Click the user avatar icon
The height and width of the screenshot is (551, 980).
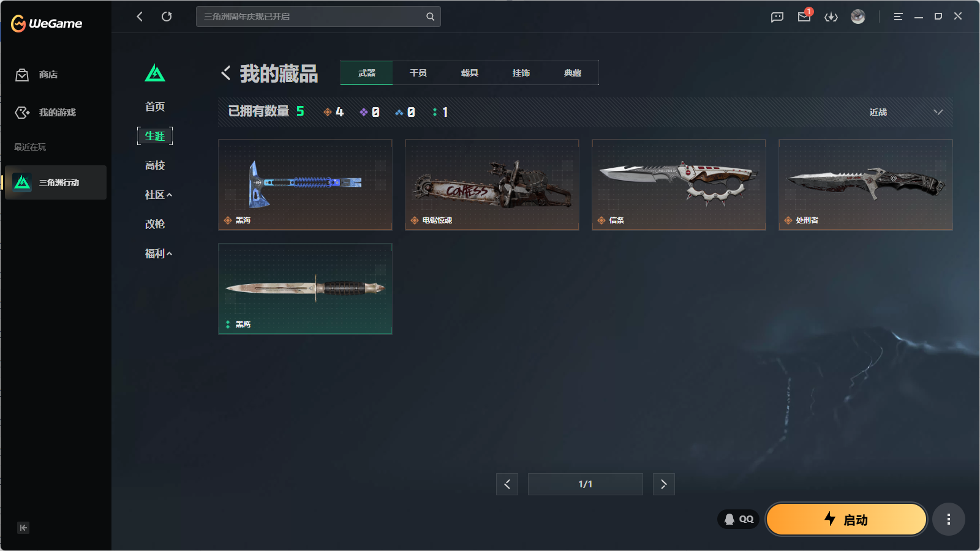(858, 17)
